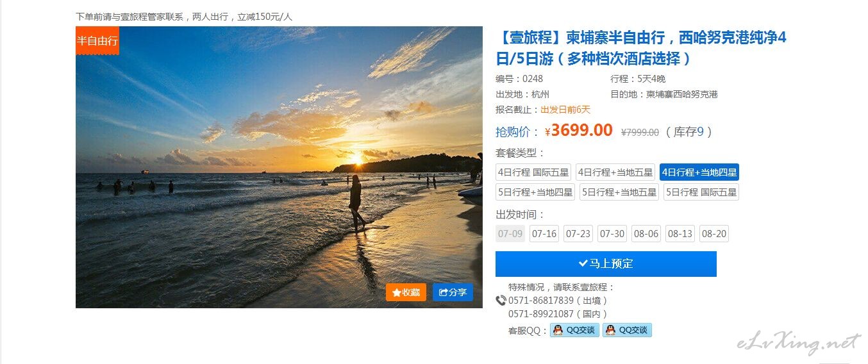This screenshot has width=868, height=364.
Task: Select the 4日行程 国际五星 package
Action: click(533, 172)
